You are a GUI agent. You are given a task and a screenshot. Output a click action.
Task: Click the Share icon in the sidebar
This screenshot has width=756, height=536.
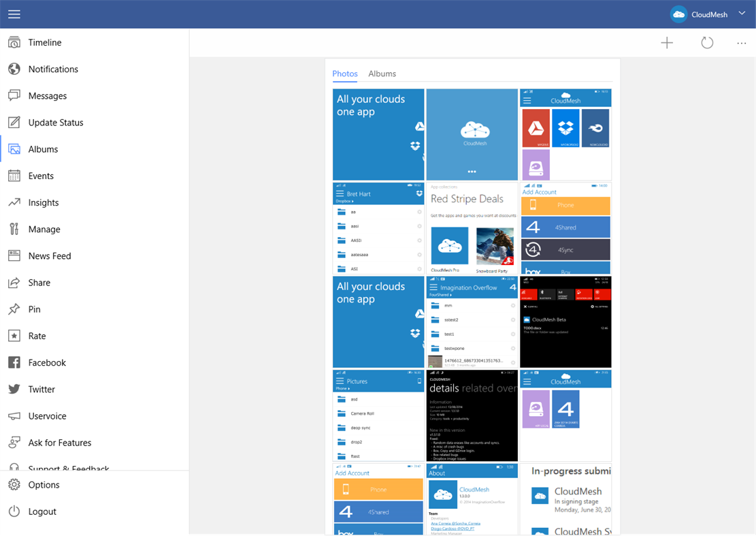pos(15,282)
